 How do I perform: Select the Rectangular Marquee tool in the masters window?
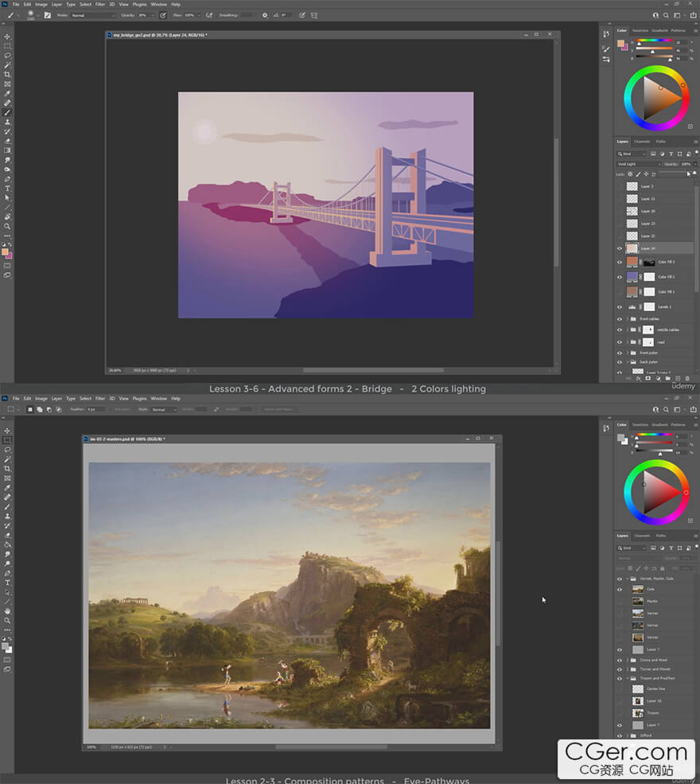[x=7, y=440]
